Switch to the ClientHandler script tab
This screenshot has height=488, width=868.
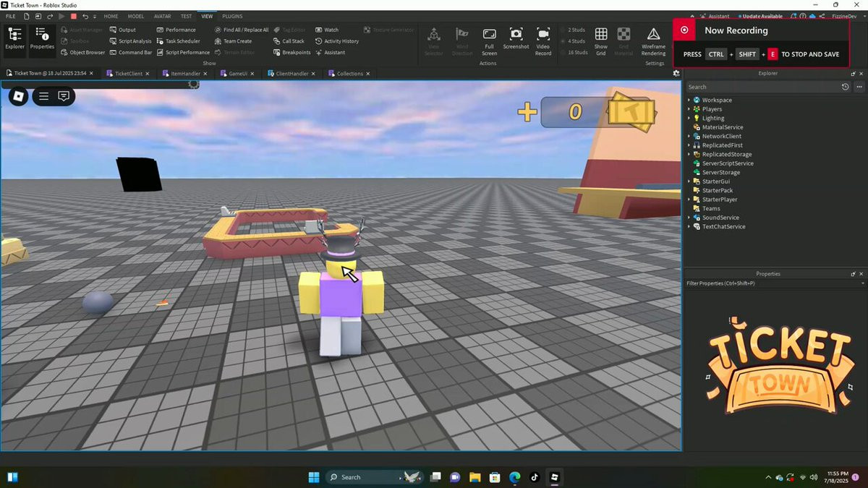pyautogui.click(x=292, y=74)
